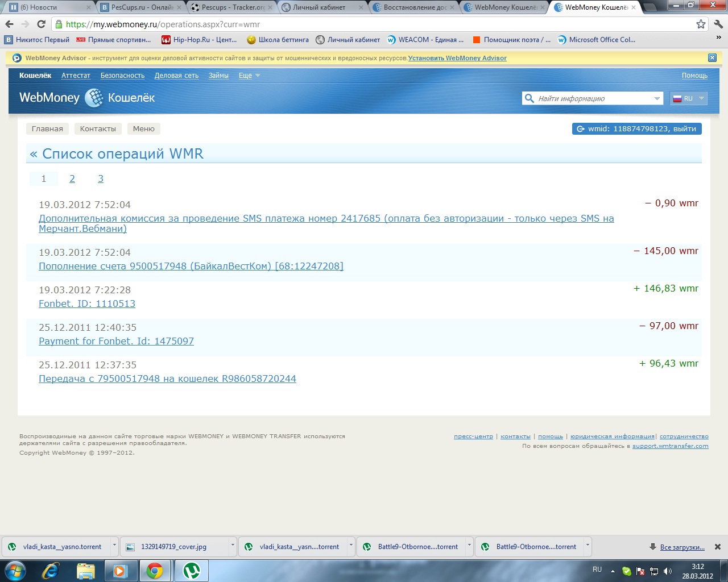Open the контакты footer link
Viewport: 728px width, 582px height.
click(515, 436)
